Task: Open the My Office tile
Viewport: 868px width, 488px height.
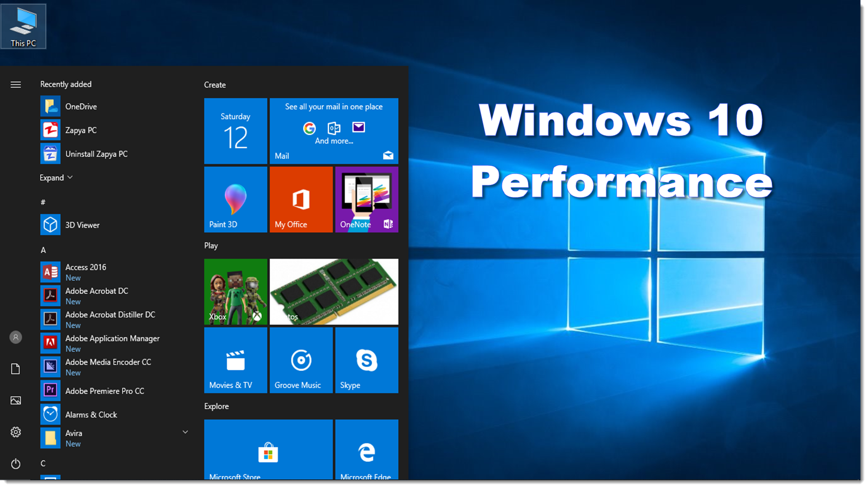Action: pyautogui.click(x=301, y=200)
